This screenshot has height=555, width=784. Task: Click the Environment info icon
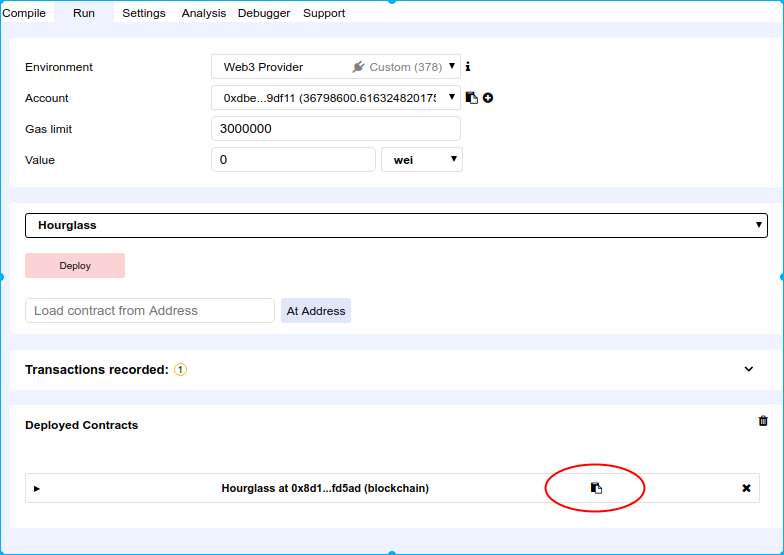(468, 67)
